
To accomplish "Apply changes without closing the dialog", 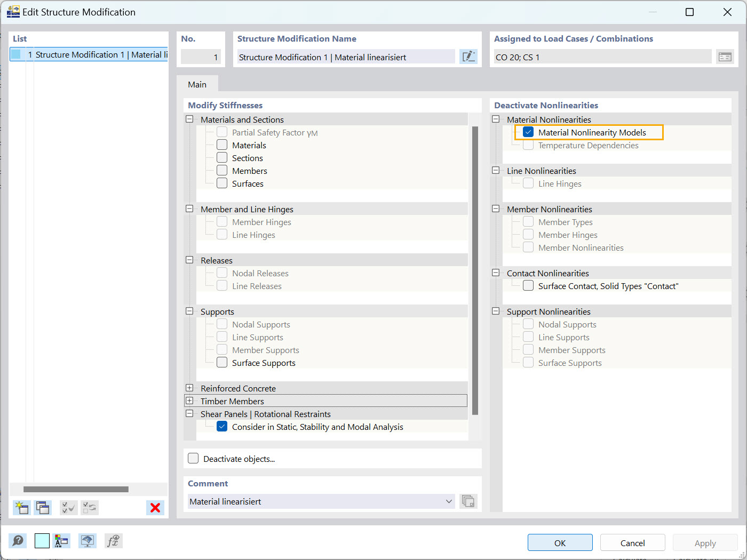I will 705,542.
